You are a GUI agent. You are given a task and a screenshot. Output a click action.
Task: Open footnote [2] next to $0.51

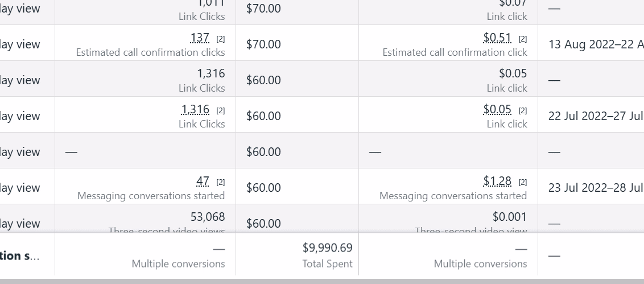tap(523, 39)
